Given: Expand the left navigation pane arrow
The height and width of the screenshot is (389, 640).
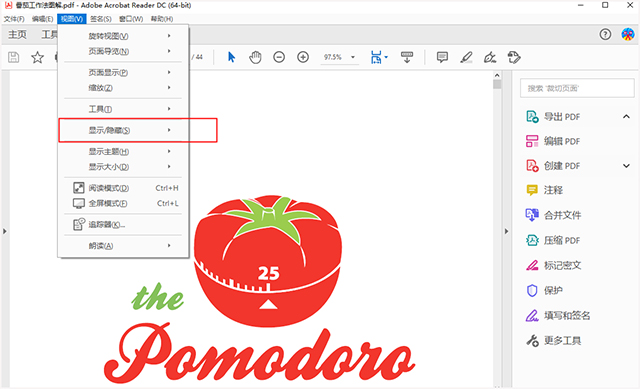Looking at the screenshot, I should tap(4, 231).
